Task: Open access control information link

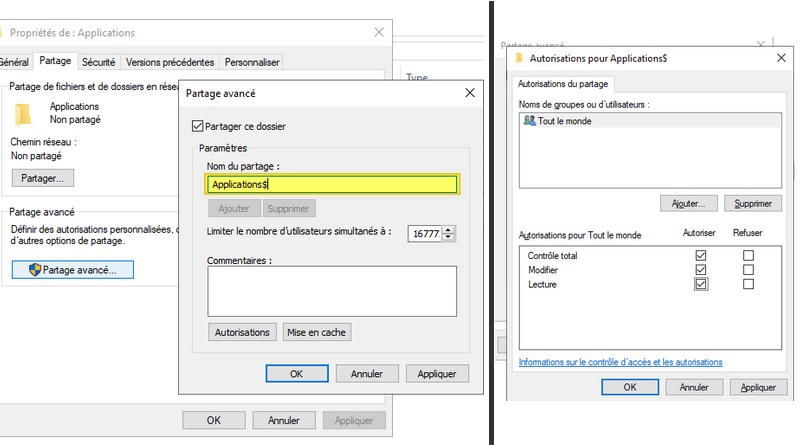Action: (620, 362)
